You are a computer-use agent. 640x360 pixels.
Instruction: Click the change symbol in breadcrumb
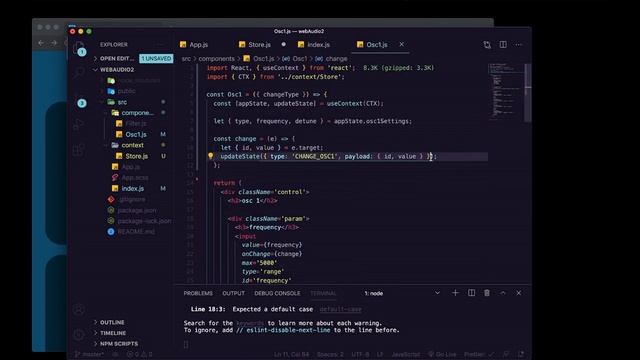336,59
